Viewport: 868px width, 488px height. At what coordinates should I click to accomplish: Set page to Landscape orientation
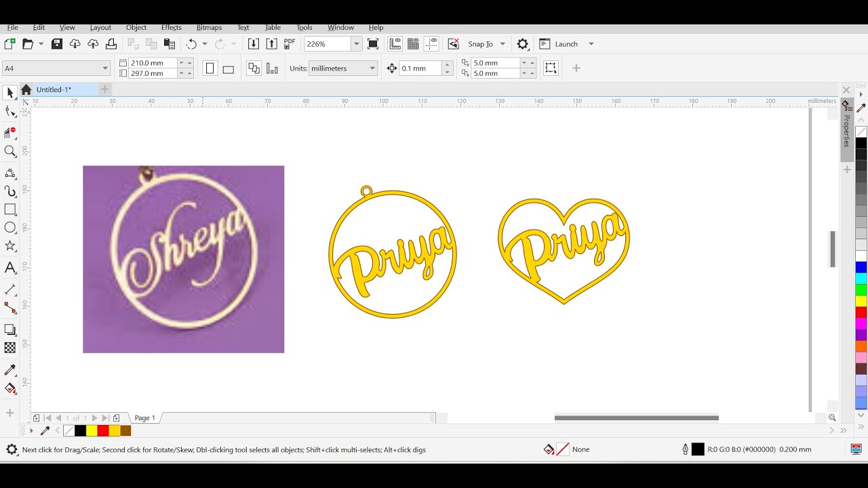coord(229,68)
